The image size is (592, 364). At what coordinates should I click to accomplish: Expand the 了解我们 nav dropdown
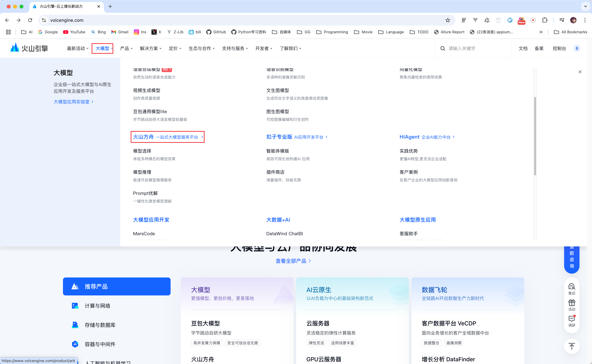(290, 48)
